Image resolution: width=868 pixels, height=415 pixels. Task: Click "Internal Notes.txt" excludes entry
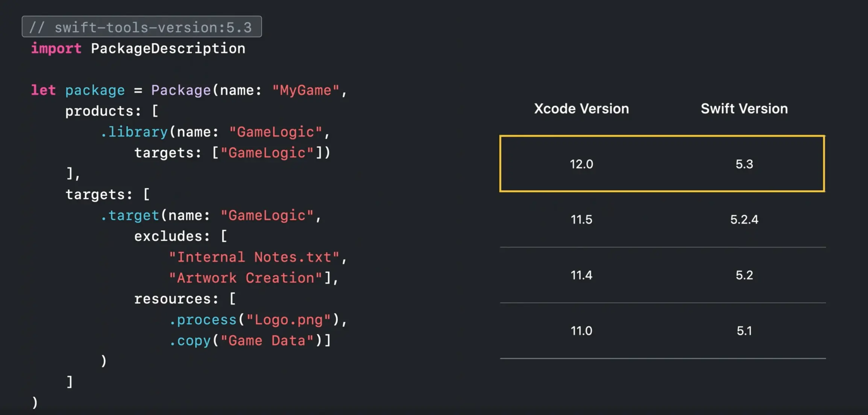tap(254, 257)
